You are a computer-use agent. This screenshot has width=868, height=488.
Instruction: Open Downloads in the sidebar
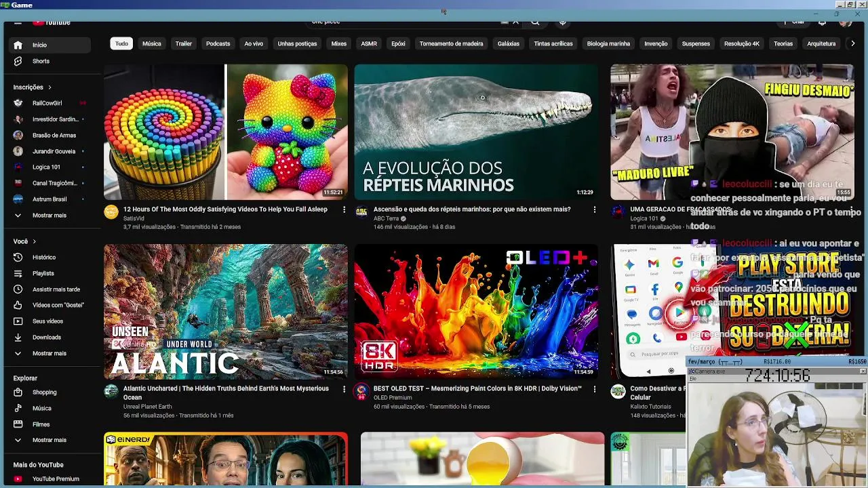[x=49, y=337]
